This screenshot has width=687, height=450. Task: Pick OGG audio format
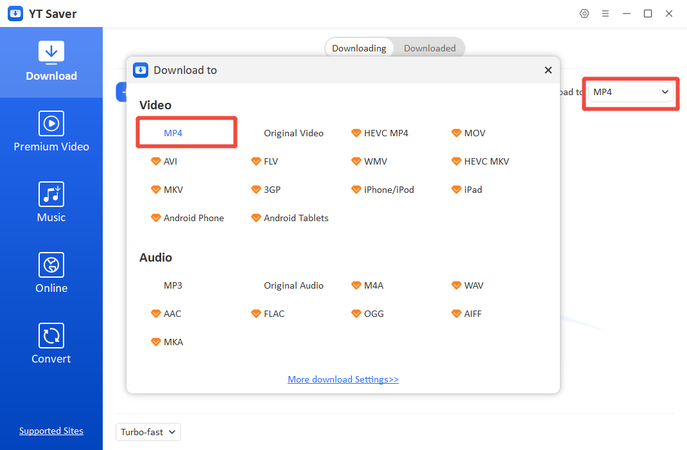[x=368, y=314]
